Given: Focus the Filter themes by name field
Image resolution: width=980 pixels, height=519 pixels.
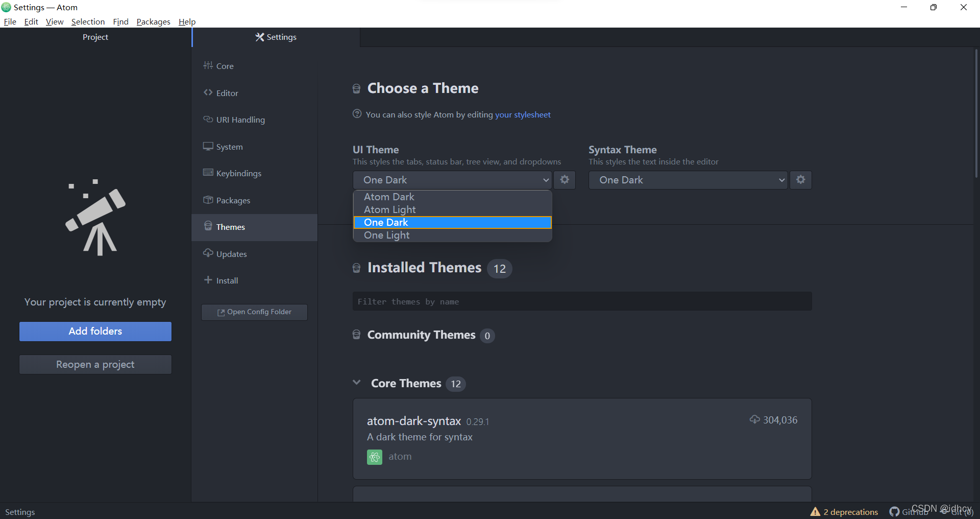Looking at the screenshot, I should pyautogui.click(x=582, y=301).
